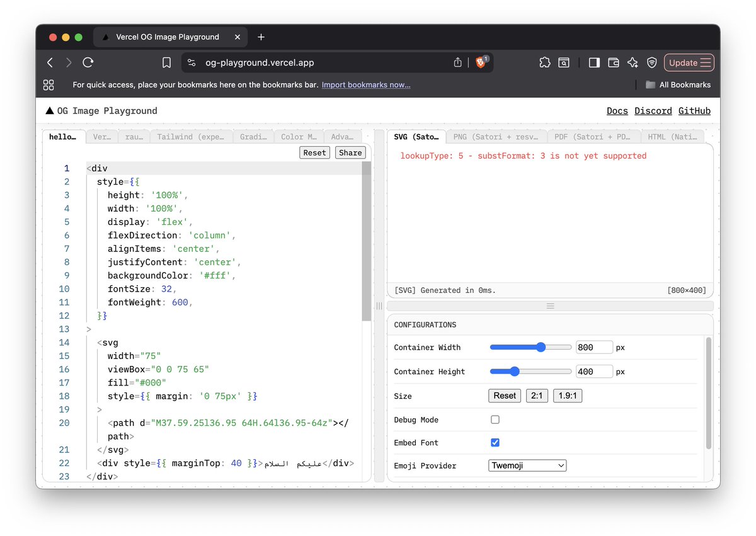Click line number 14 in the editor
This screenshot has width=756, height=536.
(64, 343)
